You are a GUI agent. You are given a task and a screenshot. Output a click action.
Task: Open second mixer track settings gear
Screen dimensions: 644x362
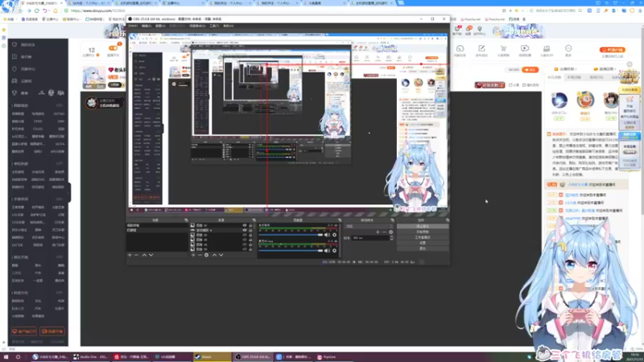[x=334, y=250]
